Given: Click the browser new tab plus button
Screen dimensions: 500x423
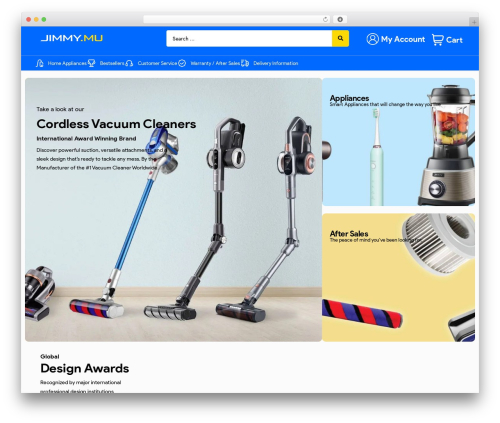Looking at the screenshot, I should point(474,22).
